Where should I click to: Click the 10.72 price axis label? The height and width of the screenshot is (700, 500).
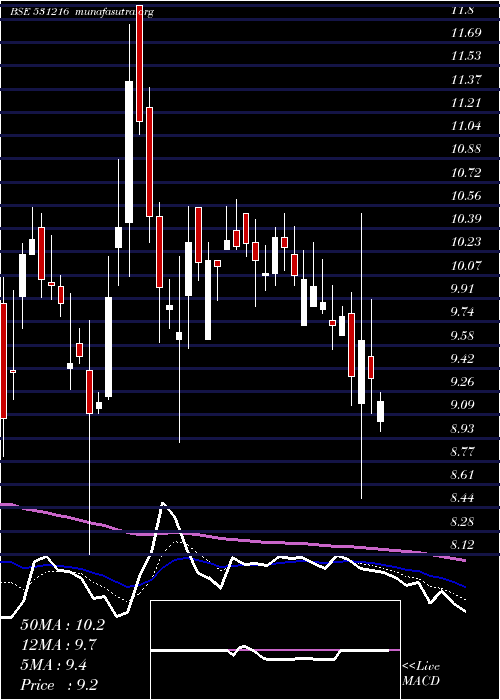pos(466,172)
